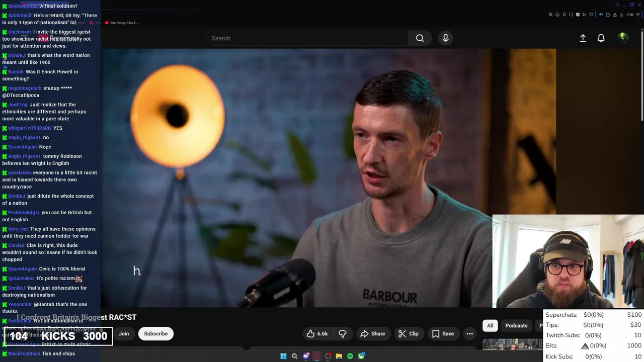Click the browser tab search icon
Image resolution: width=644 pixels, height=362 pixels.
pyautogui.click(x=617, y=5)
